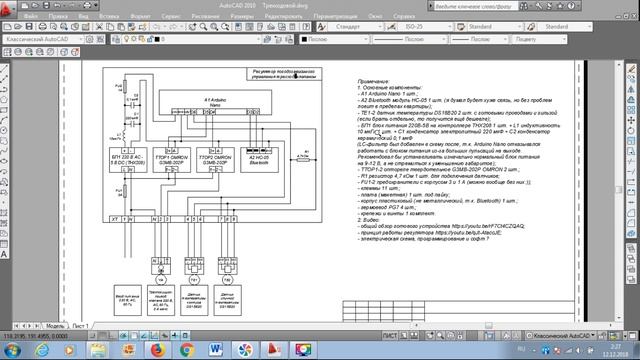Toggle Ortho mode in status bar
The height and width of the screenshot is (360, 640).
coord(113,336)
